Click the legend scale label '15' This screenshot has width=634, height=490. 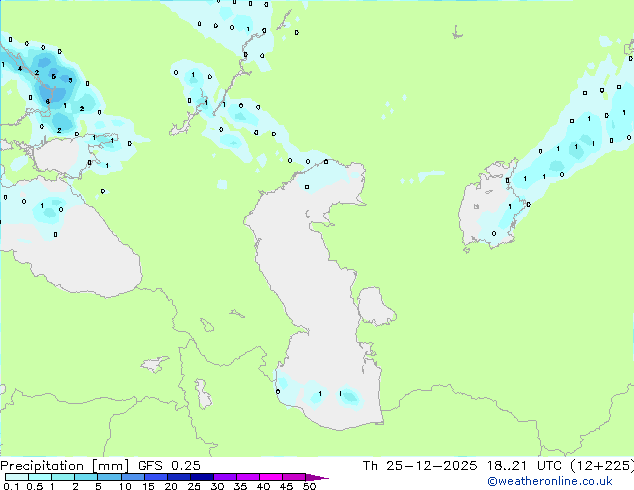(x=148, y=486)
